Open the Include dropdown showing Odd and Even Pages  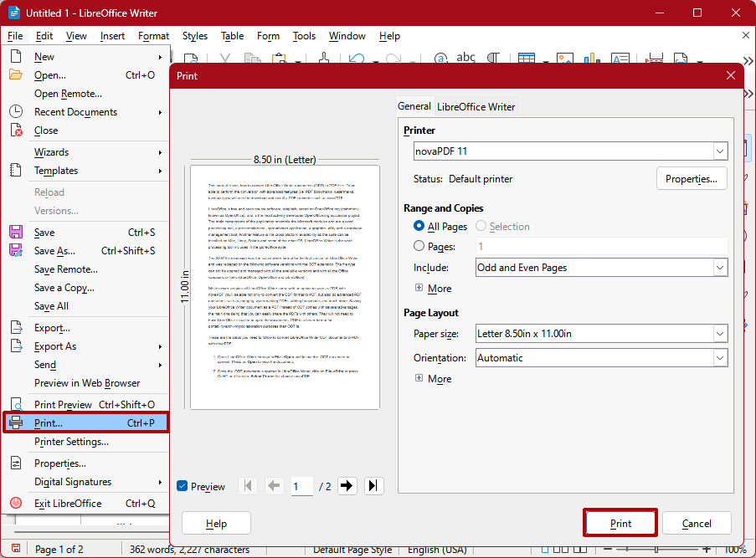(719, 267)
